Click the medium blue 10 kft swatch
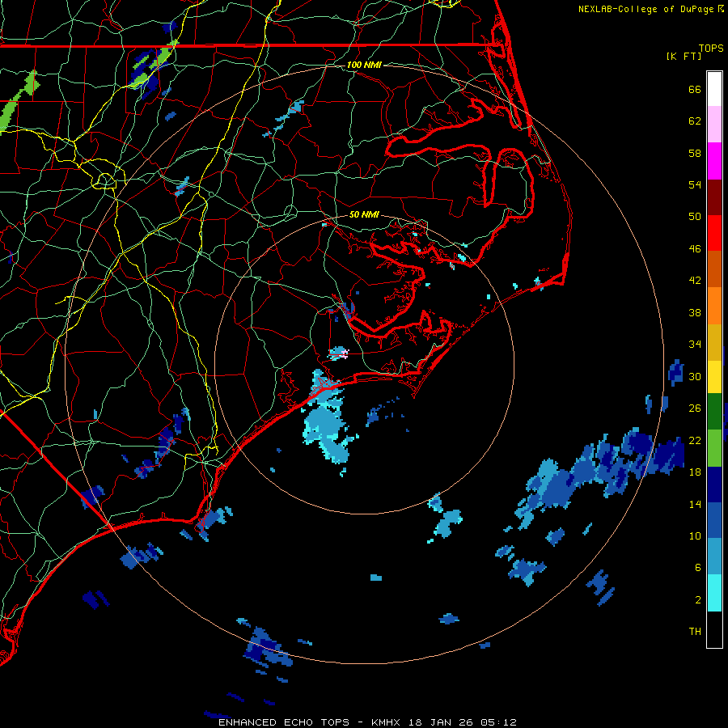This screenshot has height=728, width=728. point(714,520)
